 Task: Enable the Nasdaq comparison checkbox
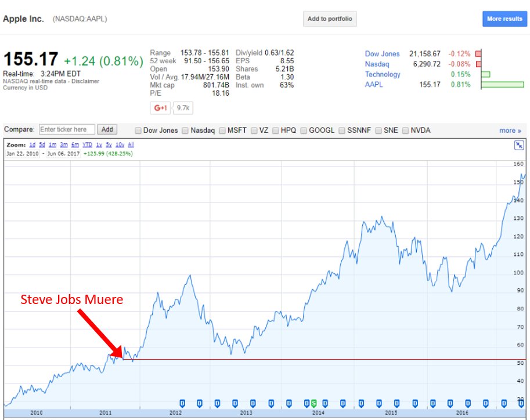[x=185, y=131]
